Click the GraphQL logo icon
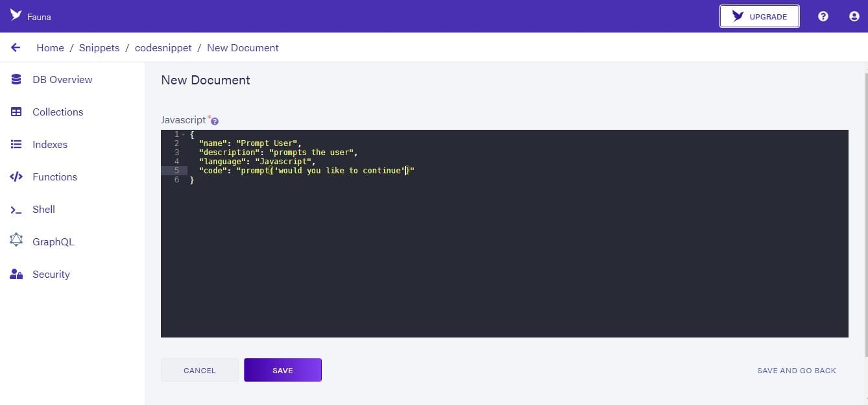The image size is (868, 405). (16, 240)
